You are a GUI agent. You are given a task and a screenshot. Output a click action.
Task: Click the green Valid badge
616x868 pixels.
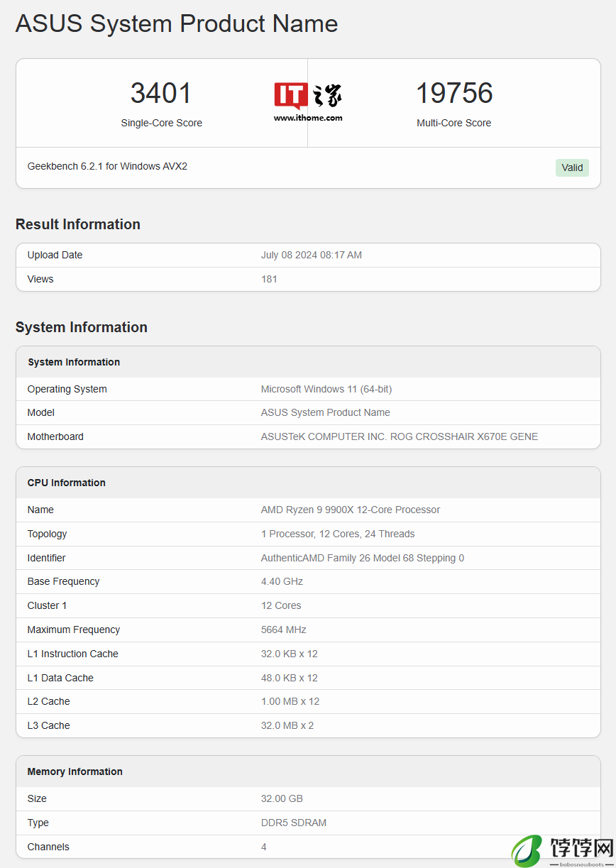tap(572, 168)
